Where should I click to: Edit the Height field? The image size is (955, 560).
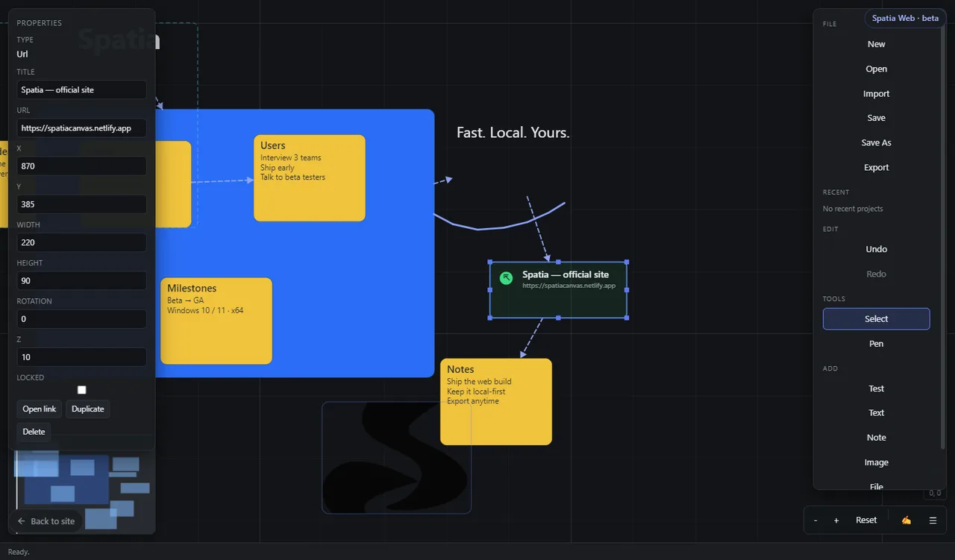(82, 281)
